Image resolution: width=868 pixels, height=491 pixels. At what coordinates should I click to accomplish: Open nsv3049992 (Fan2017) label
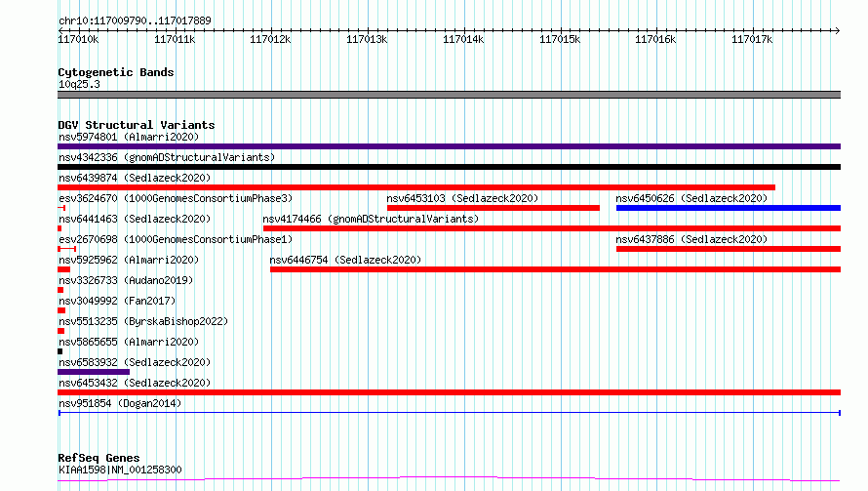(x=117, y=301)
